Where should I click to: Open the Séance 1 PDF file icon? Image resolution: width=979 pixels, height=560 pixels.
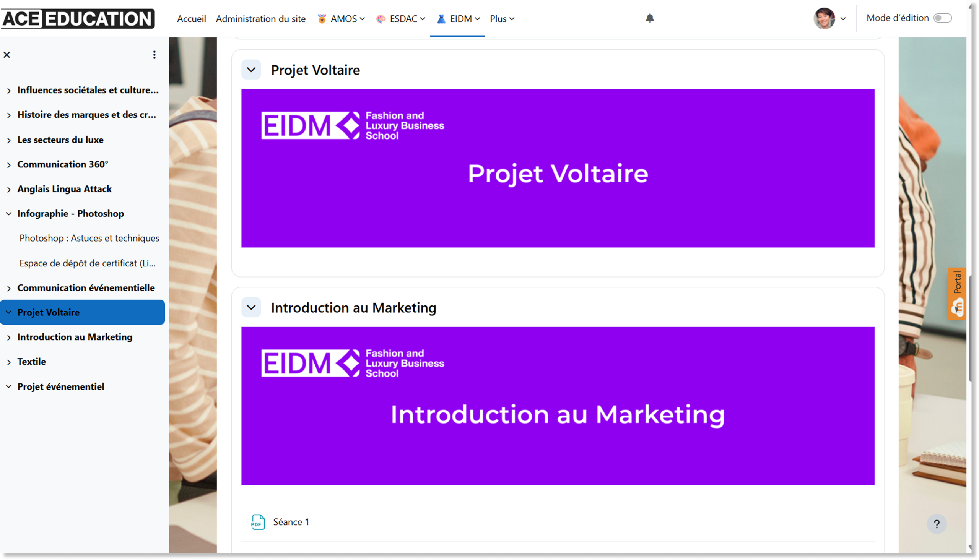pos(258,522)
